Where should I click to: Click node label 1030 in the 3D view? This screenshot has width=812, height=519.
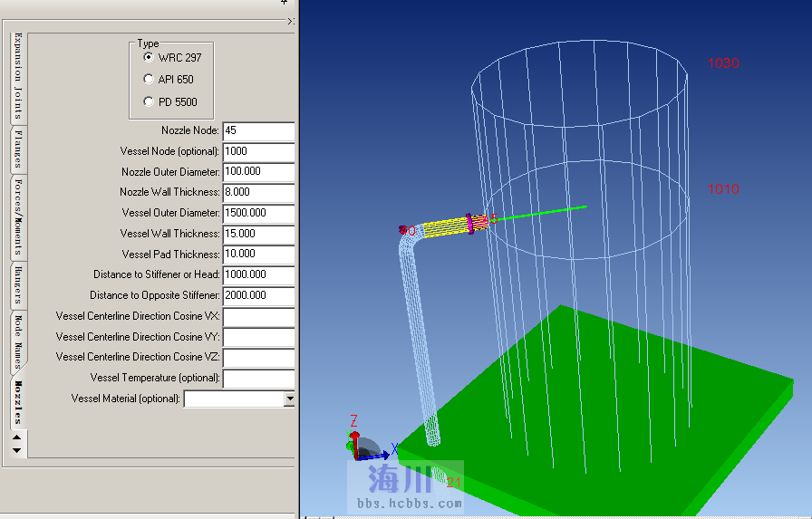click(x=723, y=63)
